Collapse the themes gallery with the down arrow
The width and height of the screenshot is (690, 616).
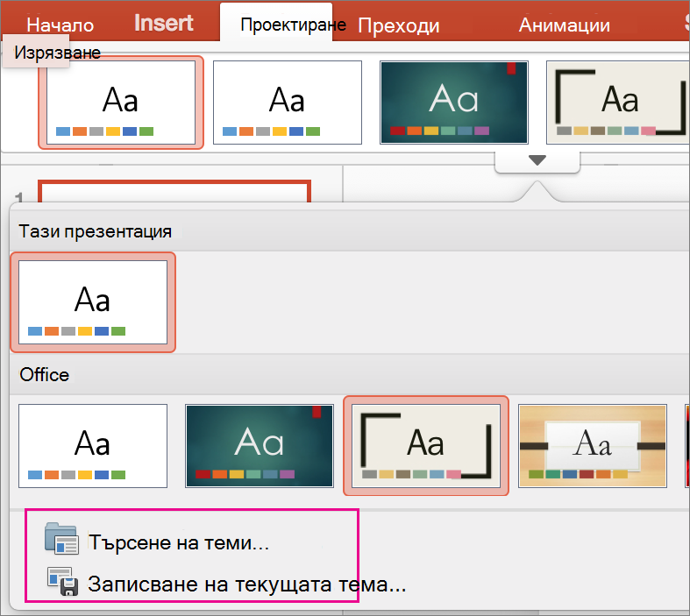(537, 160)
